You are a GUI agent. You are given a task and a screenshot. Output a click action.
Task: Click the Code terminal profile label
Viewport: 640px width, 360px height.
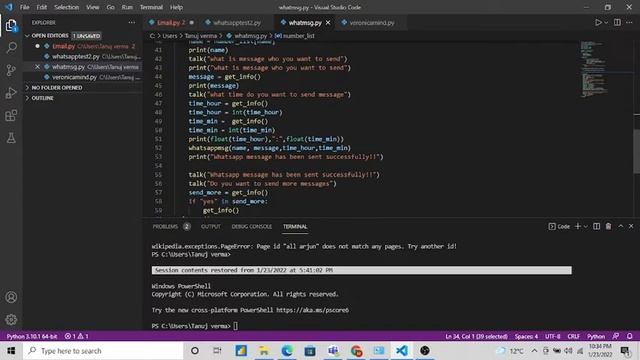coord(559,227)
